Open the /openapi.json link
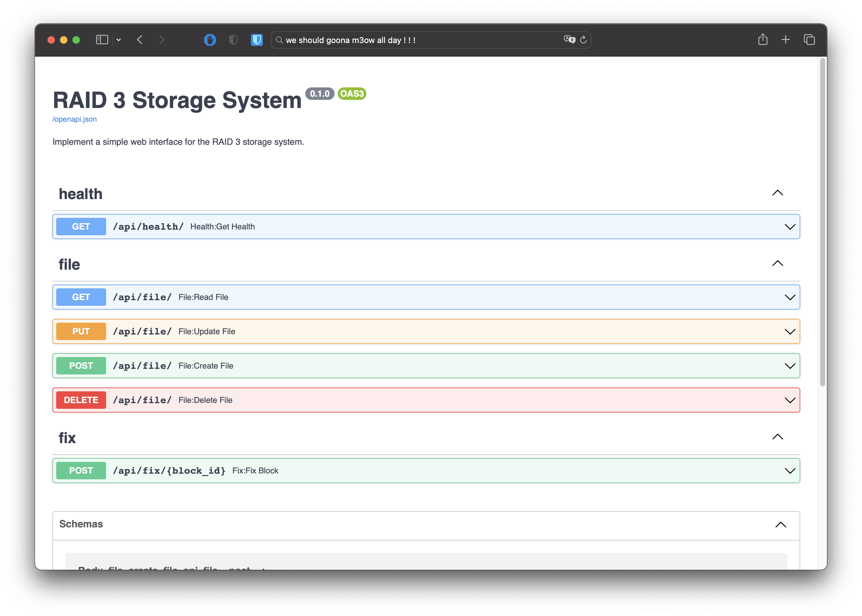This screenshot has width=862, height=616. [75, 119]
